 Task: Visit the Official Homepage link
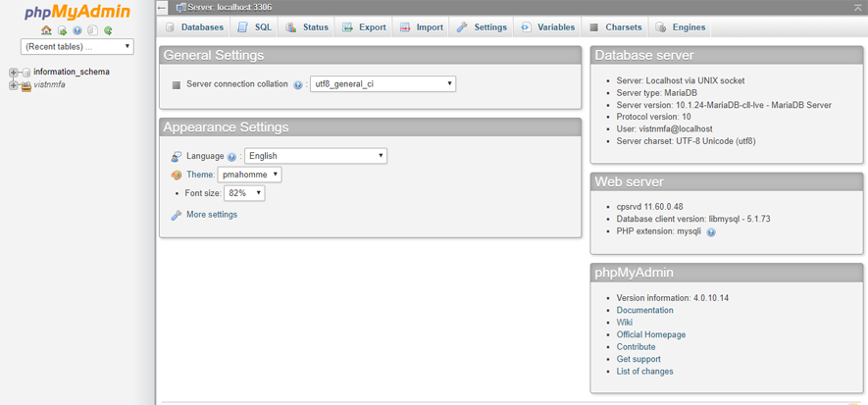pyautogui.click(x=651, y=334)
